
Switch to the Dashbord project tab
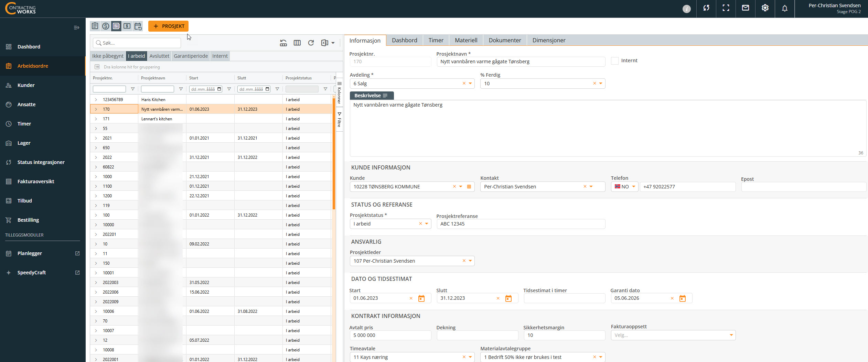coord(404,40)
